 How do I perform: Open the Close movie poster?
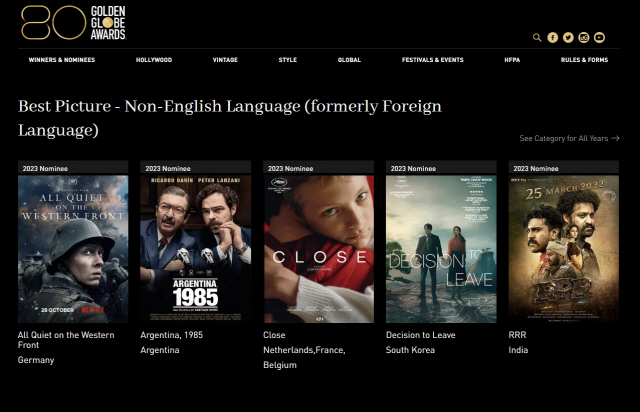pos(318,249)
